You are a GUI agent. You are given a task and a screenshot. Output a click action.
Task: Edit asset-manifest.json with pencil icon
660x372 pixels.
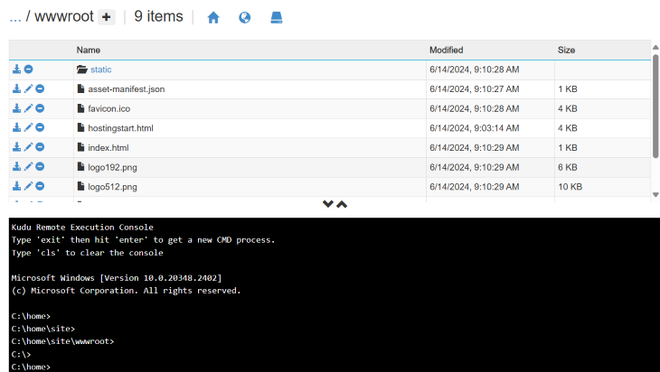pyautogui.click(x=28, y=88)
